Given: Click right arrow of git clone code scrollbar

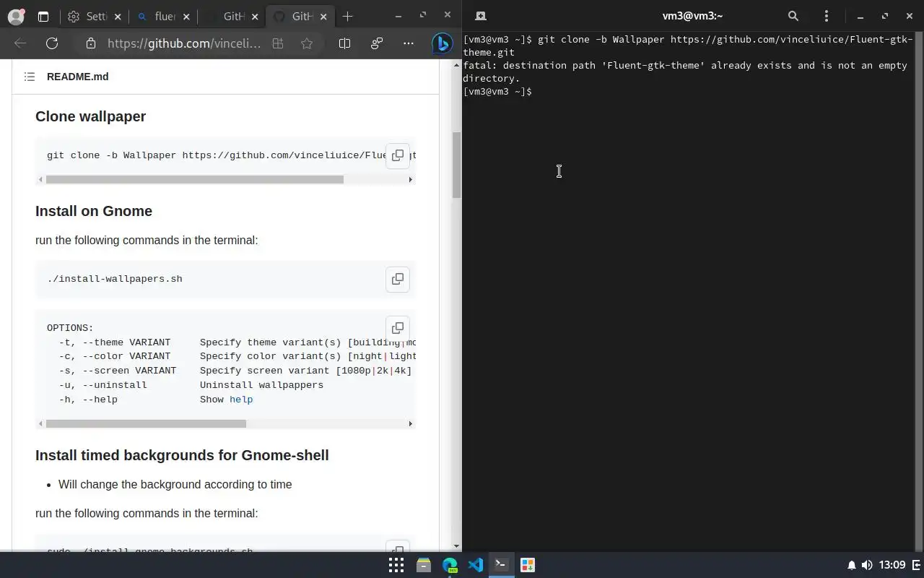Looking at the screenshot, I should [411, 179].
